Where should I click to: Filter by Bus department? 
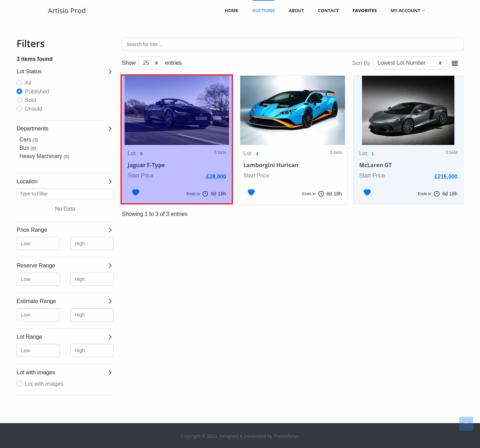pos(28,148)
